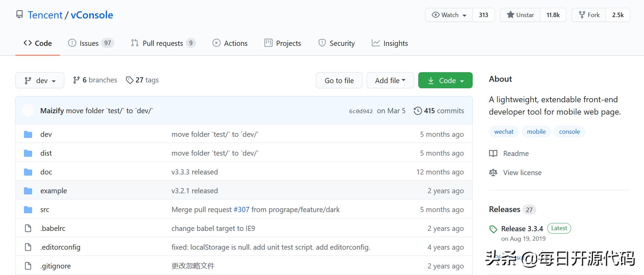The width and height of the screenshot is (644, 275).
Task: Click the commit history clock icon
Action: click(x=418, y=111)
